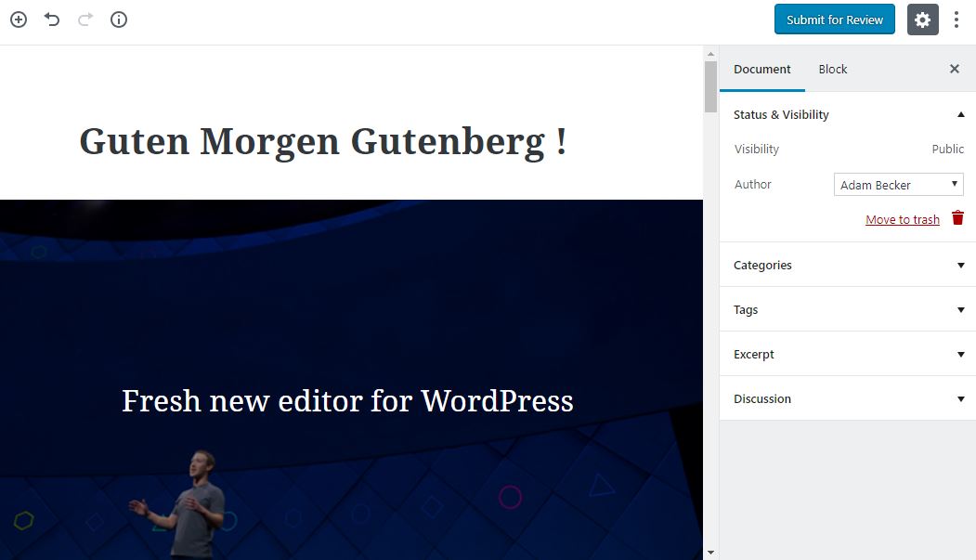Image resolution: width=976 pixels, height=560 pixels.
Task: Expand the Excerpt panel
Action: click(848, 354)
